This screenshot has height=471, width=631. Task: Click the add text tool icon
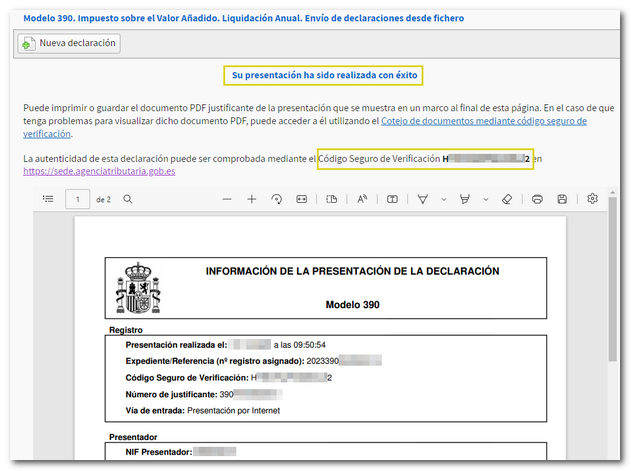(x=393, y=199)
